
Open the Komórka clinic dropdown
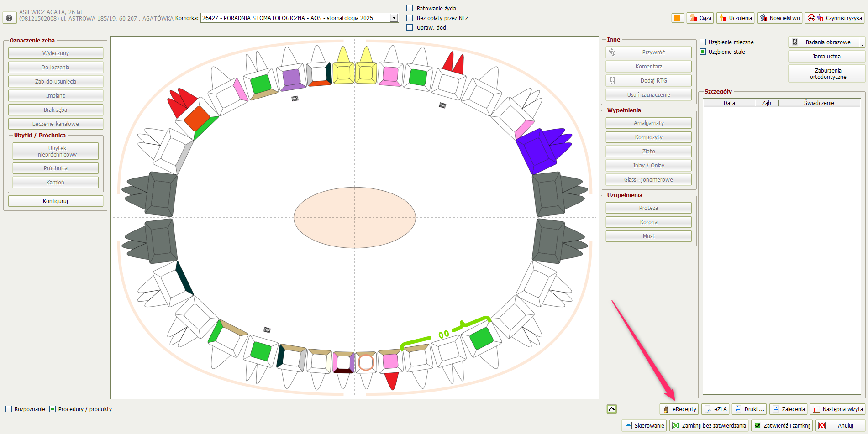394,18
